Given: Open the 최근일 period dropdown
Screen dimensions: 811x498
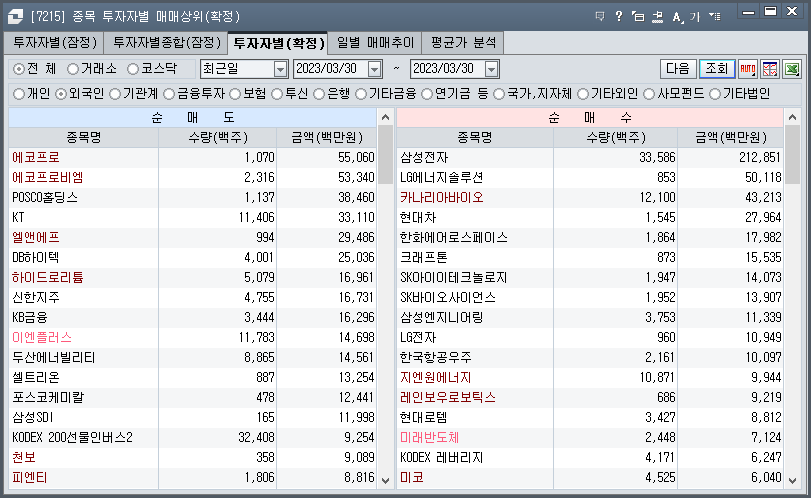Looking at the screenshot, I should point(280,69).
